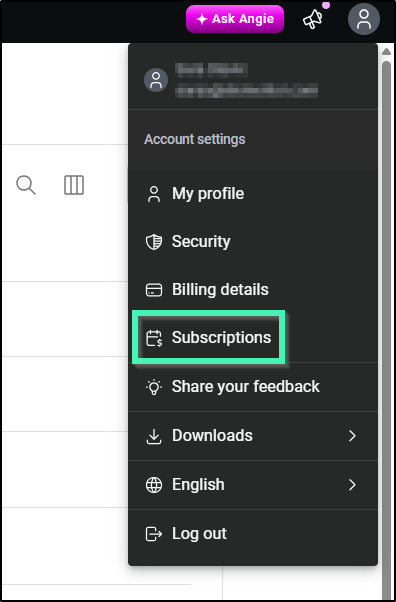The width and height of the screenshot is (396, 602).
Task: Click the Security shield icon
Action: [154, 242]
